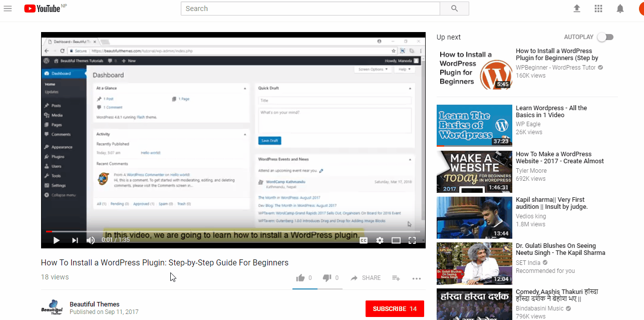Viewport: 644px width, 320px height.
Task: Open the Add to playlist menu
Action: point(396,278)
